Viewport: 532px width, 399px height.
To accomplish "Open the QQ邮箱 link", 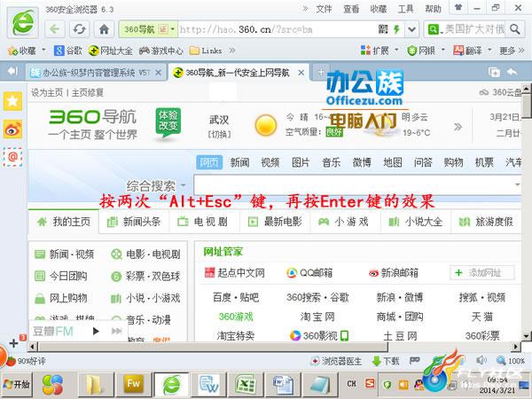I will point(309,272).
